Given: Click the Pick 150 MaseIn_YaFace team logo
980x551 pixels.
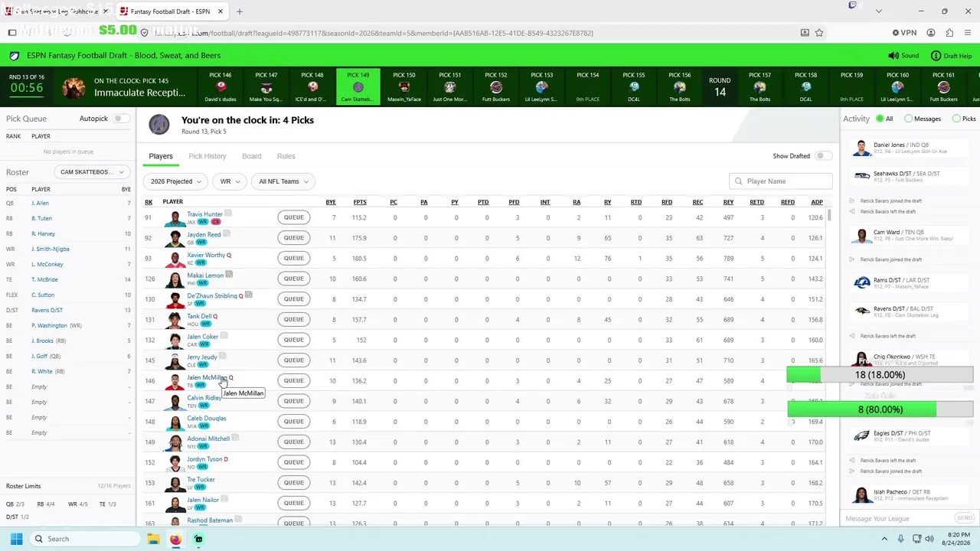Looking at the screenshot, I should [x=404, y=87].
